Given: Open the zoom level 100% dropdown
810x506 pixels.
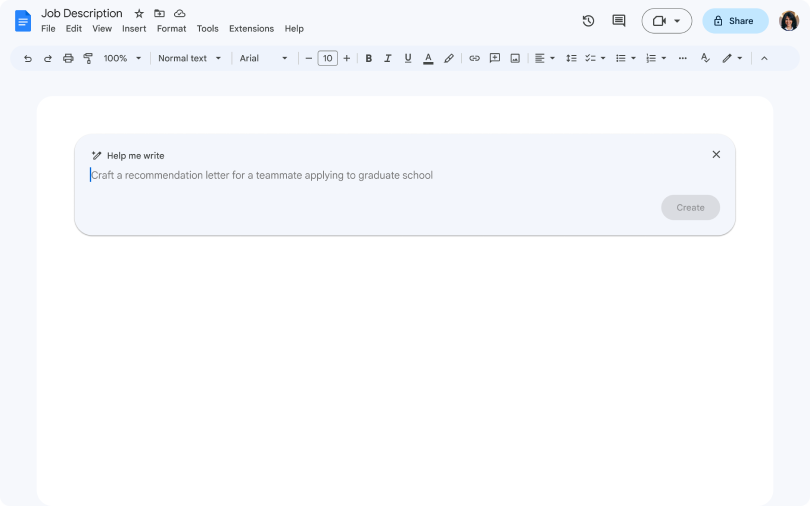Looking at the screenshot, I should (122, 58).
